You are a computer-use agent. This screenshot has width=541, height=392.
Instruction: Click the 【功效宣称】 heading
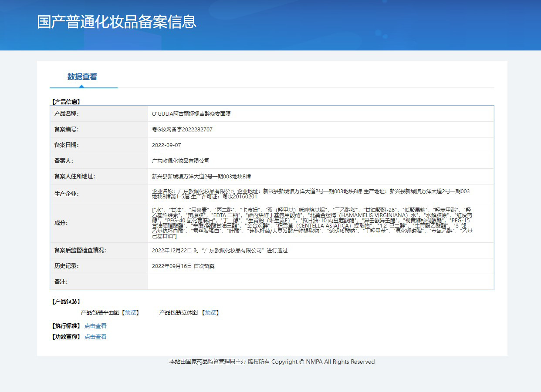tap(66, 337)
